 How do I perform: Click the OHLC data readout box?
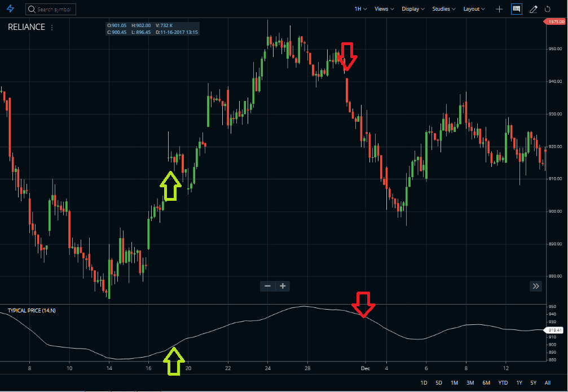(152, 29)
